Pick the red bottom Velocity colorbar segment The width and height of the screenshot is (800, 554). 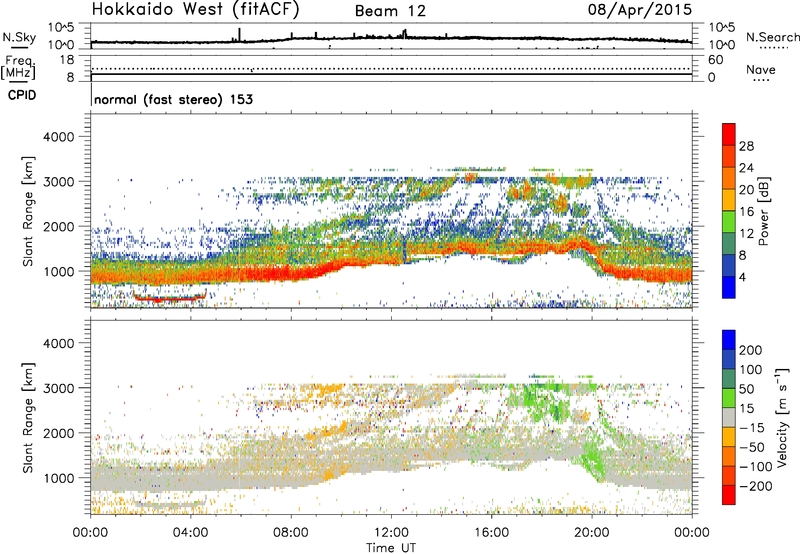click(729, 495)
